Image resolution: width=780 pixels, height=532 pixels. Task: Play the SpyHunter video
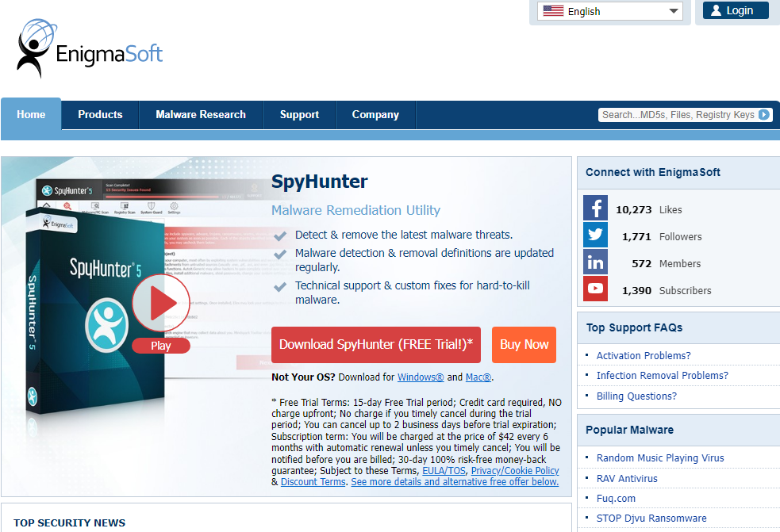[x=161, y=303]
